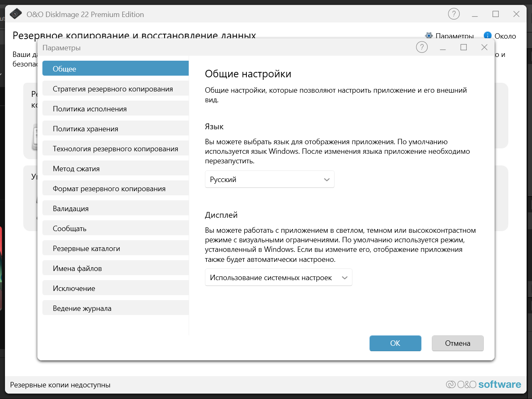This screenshot has width=532, height=399.
Task: Click the main window help icon
Action: point(454,14)
